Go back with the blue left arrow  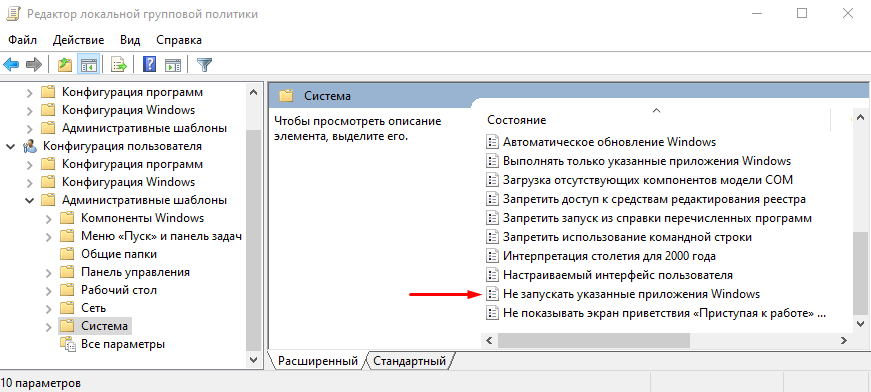[11, 65]
